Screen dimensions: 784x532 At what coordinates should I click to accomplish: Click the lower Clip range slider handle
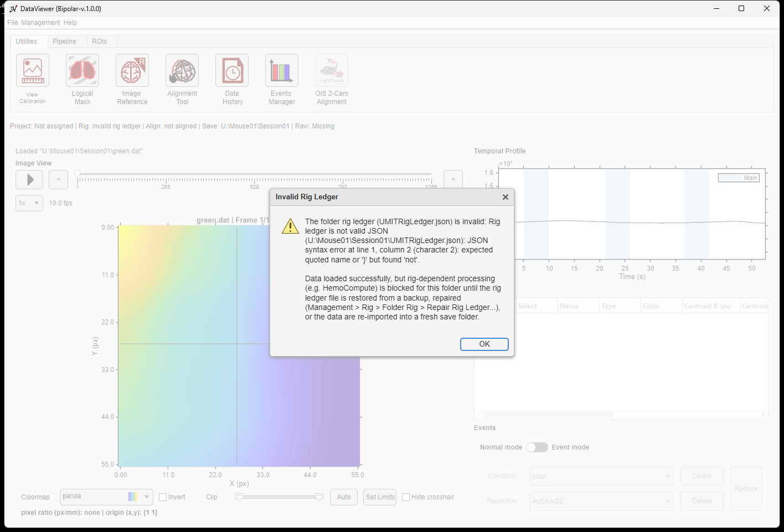(239, 497)
